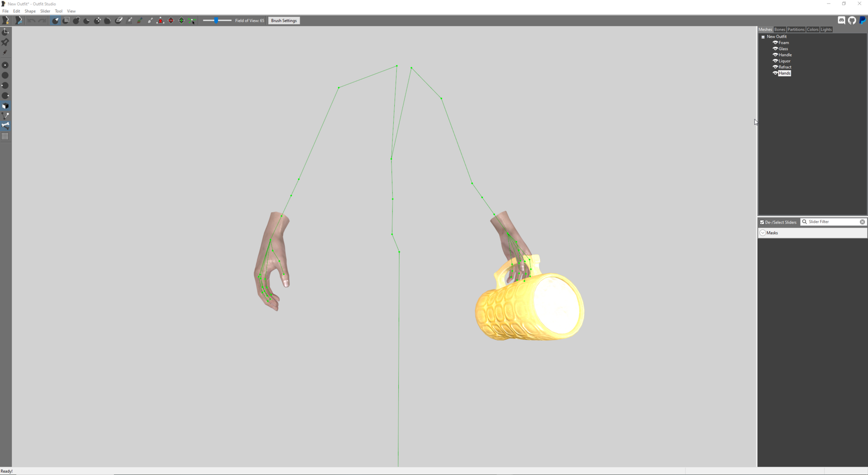Select the Inflate brush tool
This screenshot has height=475, width=868.
[x=76, y=20]
